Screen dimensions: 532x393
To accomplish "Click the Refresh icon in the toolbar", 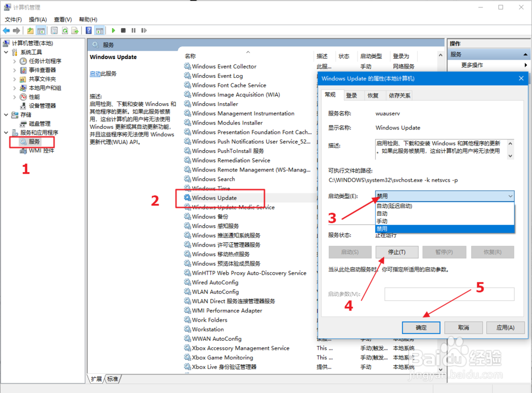I will pos(65,30).
